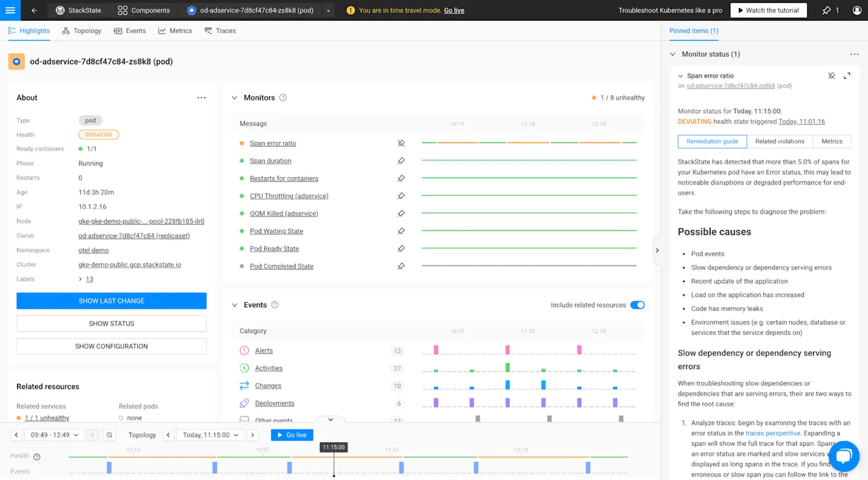The image size is (868, 480).
Task: Open the main navigation hamburger menu
Action: click(x=10, y=10)
